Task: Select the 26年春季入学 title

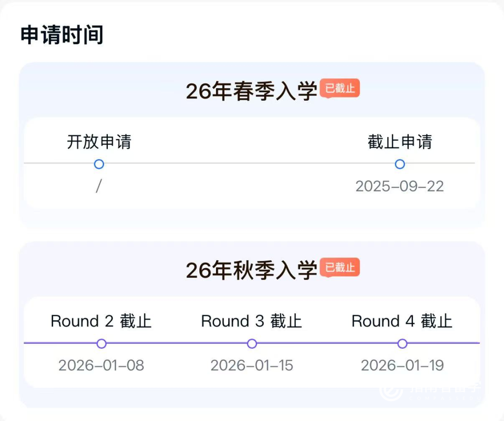Action: click(252, 91)
